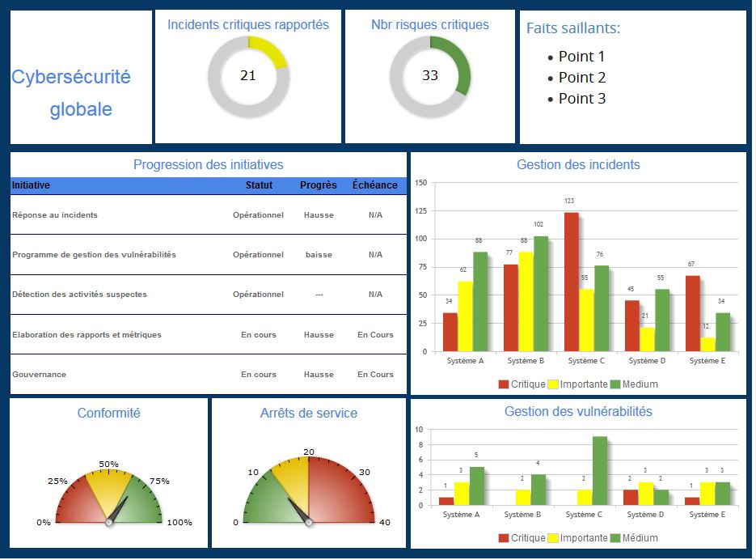Image resolution: width=756 pixels, height=560 pixels.
Task: Click the Conformité gauge needle
Action: tap(117, 510)
